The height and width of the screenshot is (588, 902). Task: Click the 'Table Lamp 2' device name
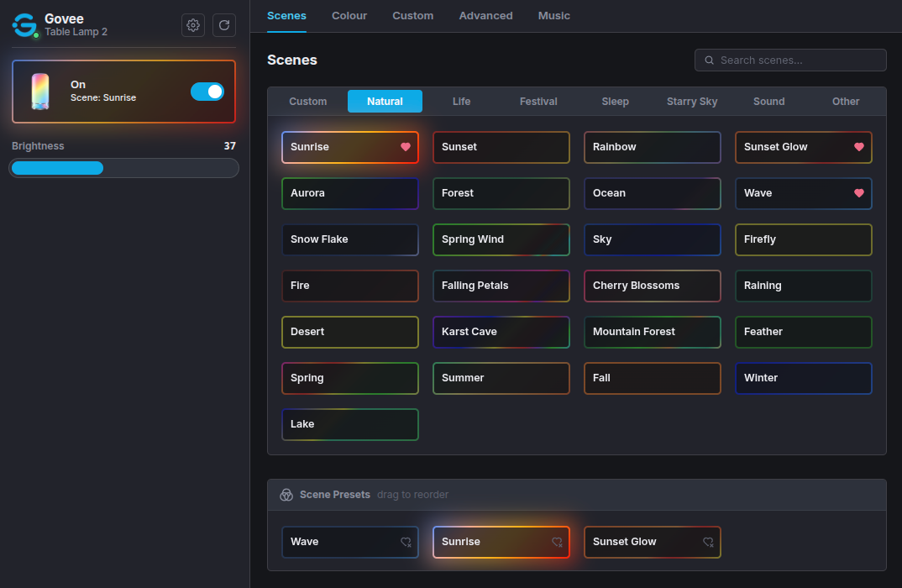(76, 32)
